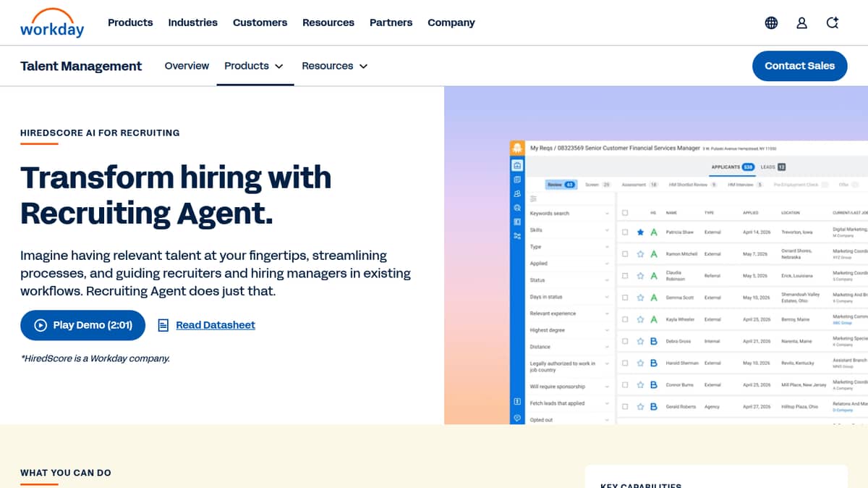This screenshot has width=868, height=488.
Task: Star the Gerald Roberts applicant row
Action: click(640, 407)
